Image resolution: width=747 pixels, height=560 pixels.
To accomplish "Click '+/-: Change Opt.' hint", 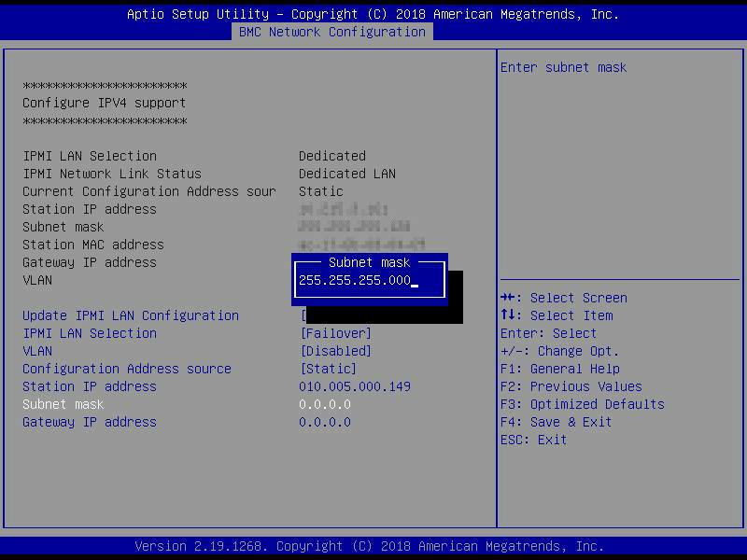I will (x=559, y=351).
